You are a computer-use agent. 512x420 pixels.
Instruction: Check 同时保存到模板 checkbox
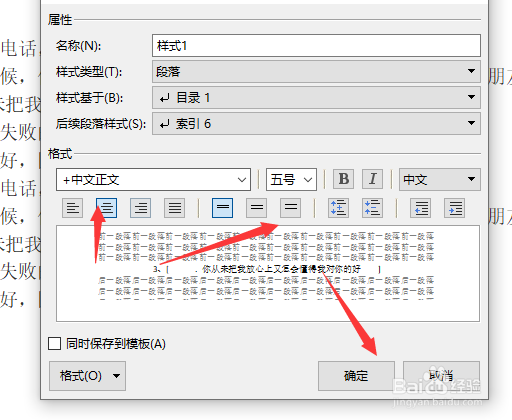coord(54,344)
